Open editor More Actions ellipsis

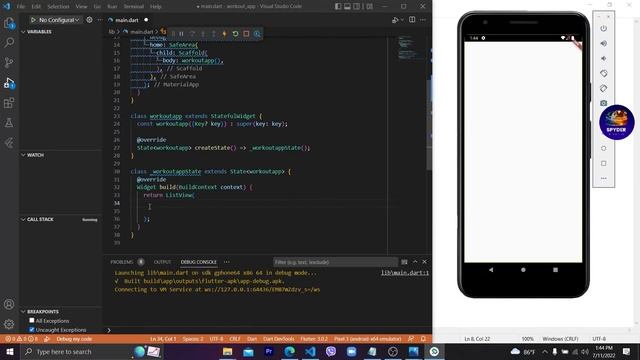tap(423, 20)
